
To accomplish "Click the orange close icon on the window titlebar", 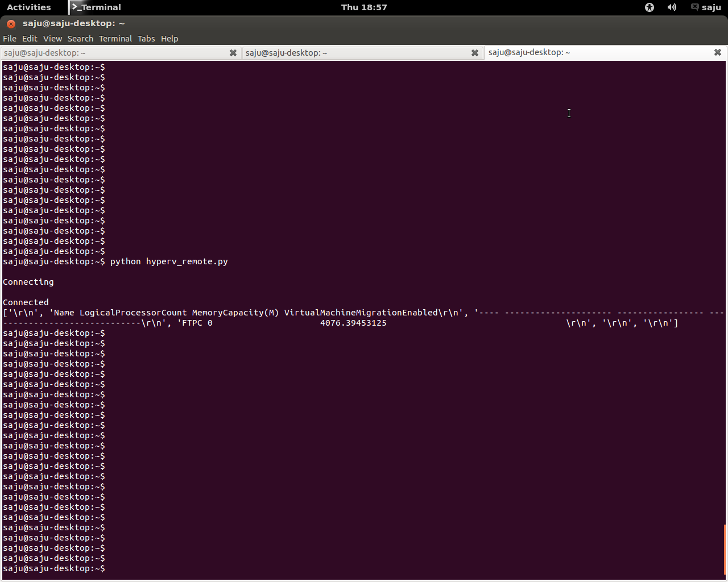I will click(x=10, y=24).
